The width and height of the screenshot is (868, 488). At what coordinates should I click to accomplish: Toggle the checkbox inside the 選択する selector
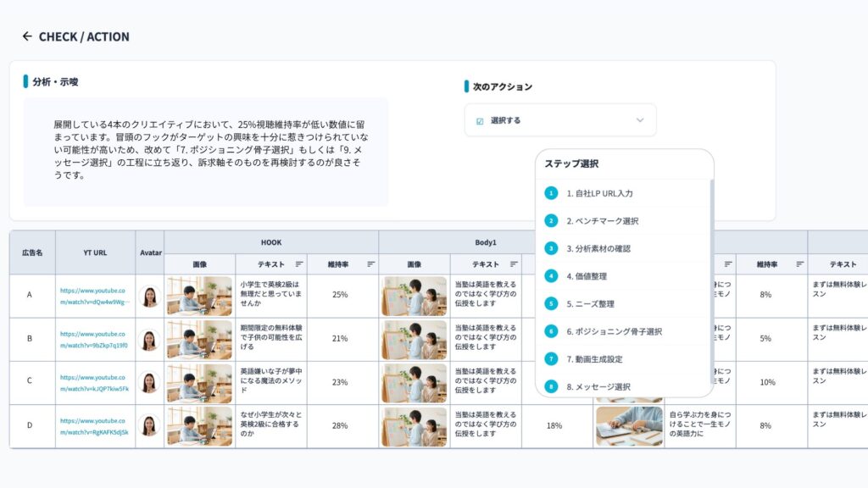[481, 119]
